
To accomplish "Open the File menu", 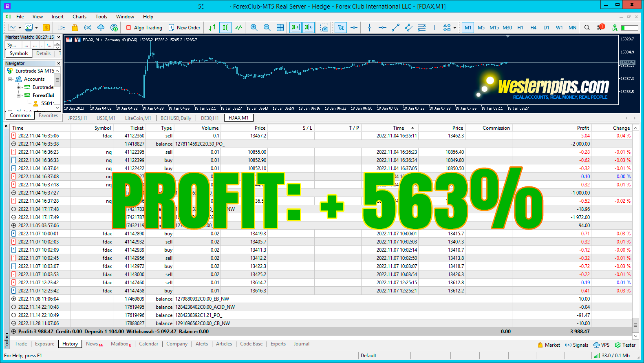I will [x=20, y=17].
